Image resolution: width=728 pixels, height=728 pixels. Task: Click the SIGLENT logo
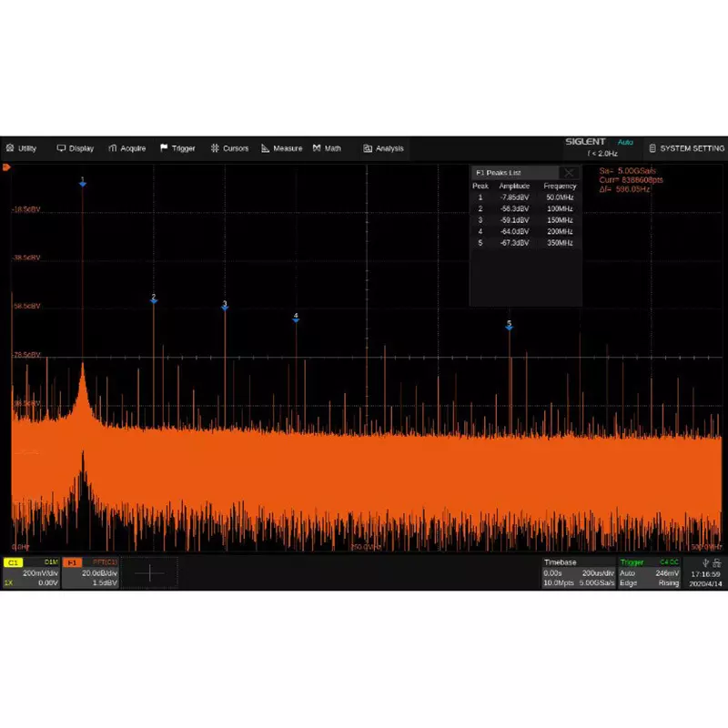point(585,142)
